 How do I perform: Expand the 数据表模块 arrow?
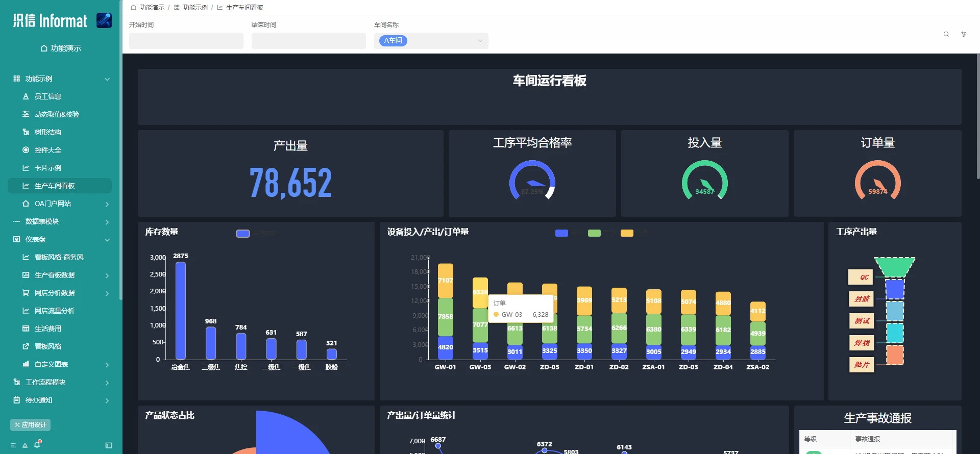[x=107, y=222]
